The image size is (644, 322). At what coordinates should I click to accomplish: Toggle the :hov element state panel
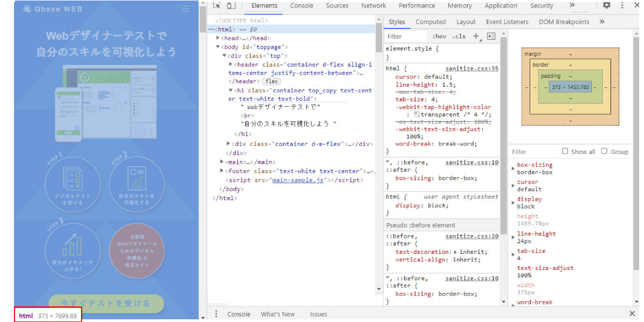tap(439, 36)
